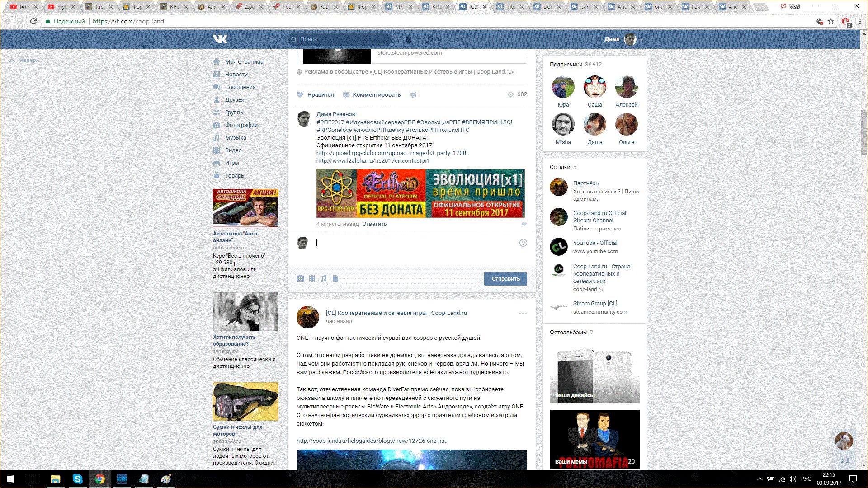Open Видео in the sidebar
Screen dimensions: 868x488
[x=227, y=150]
